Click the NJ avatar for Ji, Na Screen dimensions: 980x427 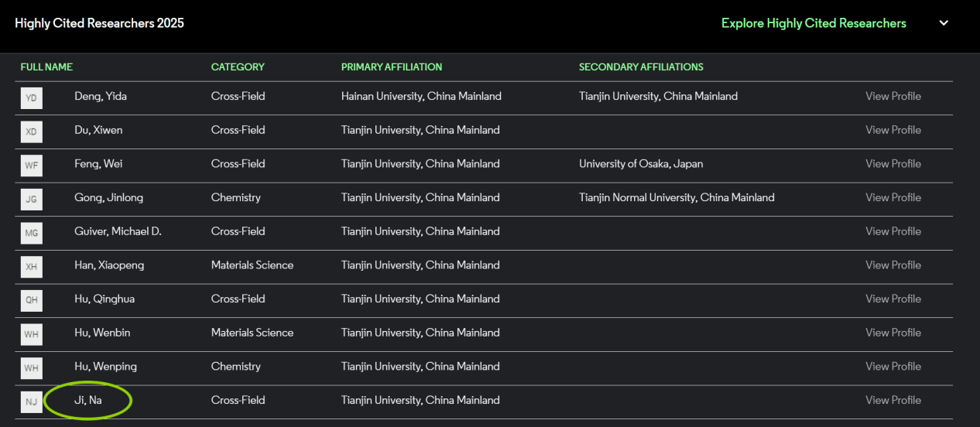click(31, 401)
